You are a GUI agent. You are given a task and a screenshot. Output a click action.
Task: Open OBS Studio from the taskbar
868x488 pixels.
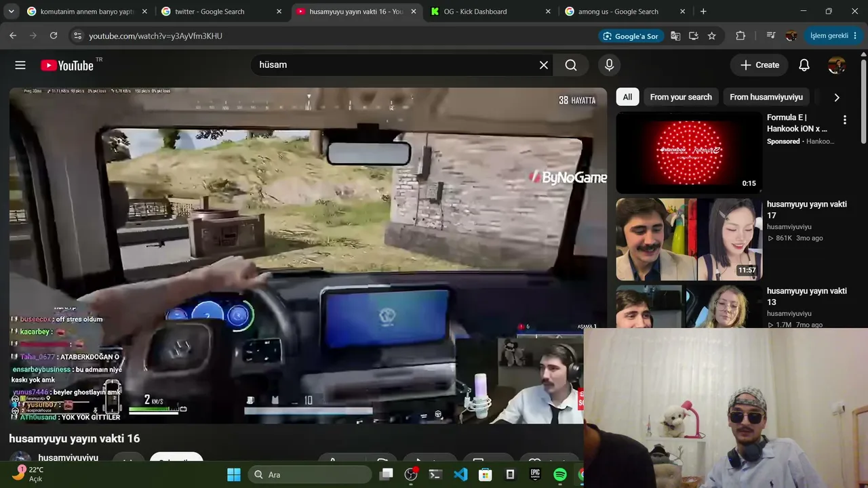point(411,474)
